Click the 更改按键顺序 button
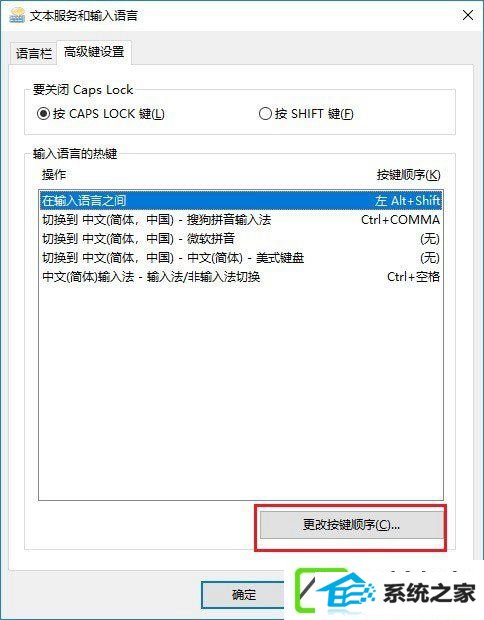This screenshot has width=484, height=620. coord(352,525)
